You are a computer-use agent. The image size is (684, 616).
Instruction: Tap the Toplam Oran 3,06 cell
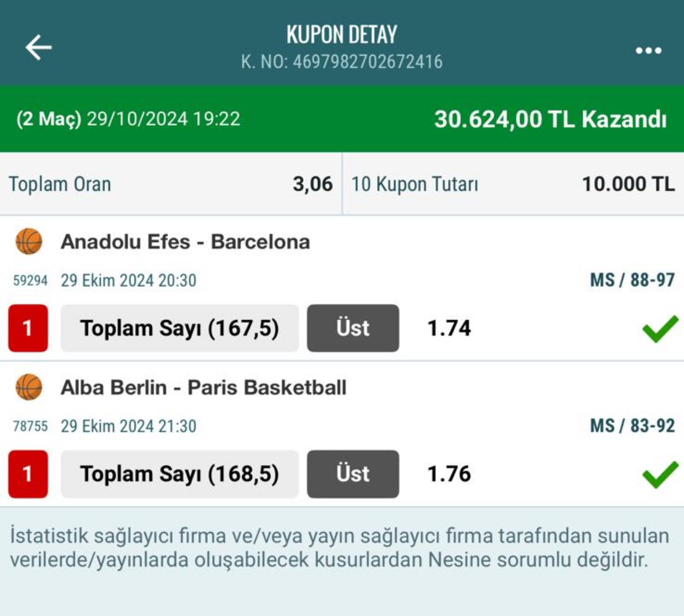tap(170, 184)
